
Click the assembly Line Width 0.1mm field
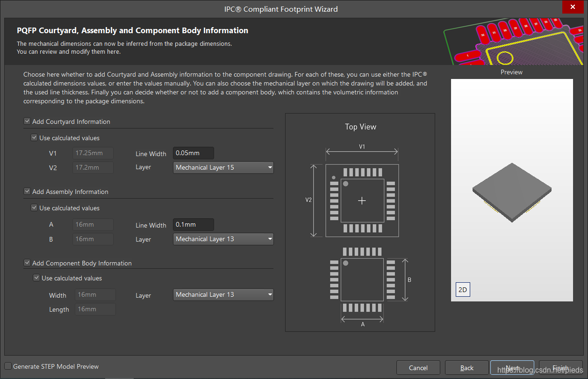pyautogui.click(x=193, y=224)
